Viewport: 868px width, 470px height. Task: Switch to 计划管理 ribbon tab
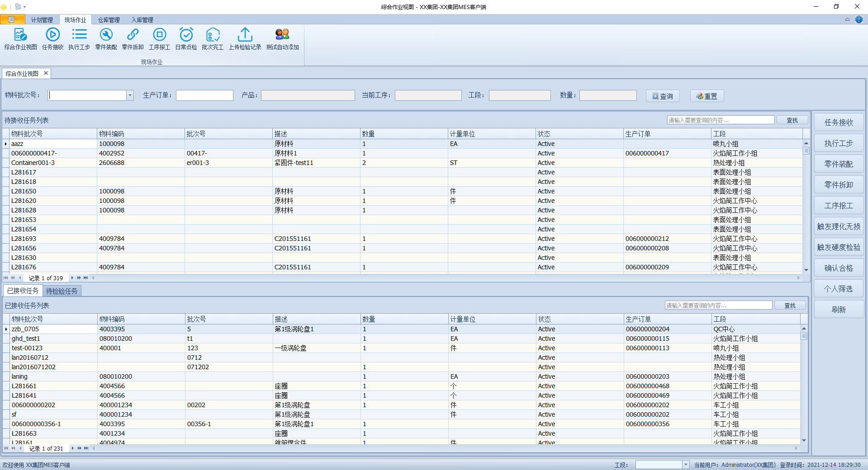42,20
